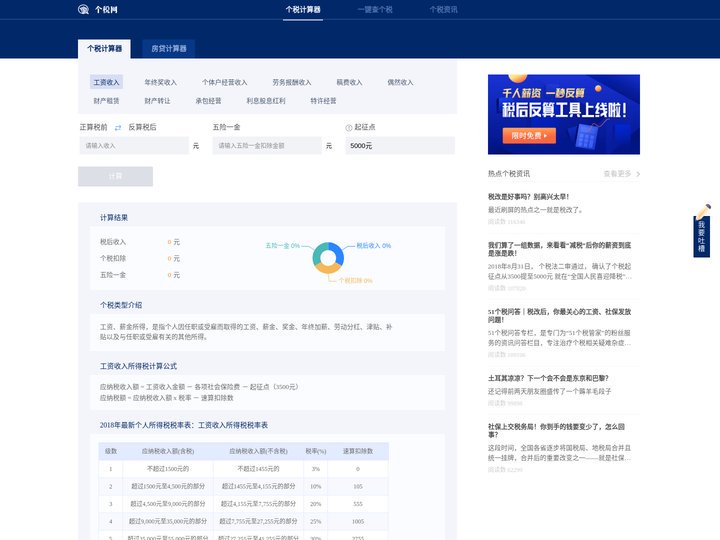
Task: Click the 个税网 site logo icon
Action: coord(83,9)
